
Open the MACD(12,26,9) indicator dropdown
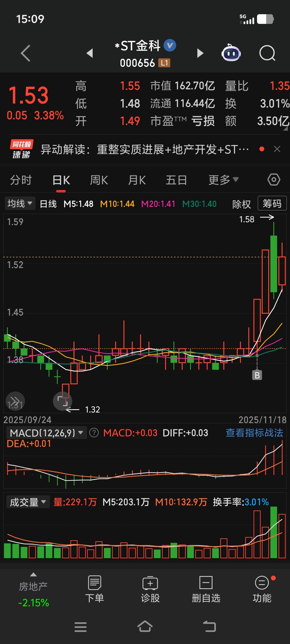(x=46, y=433)
